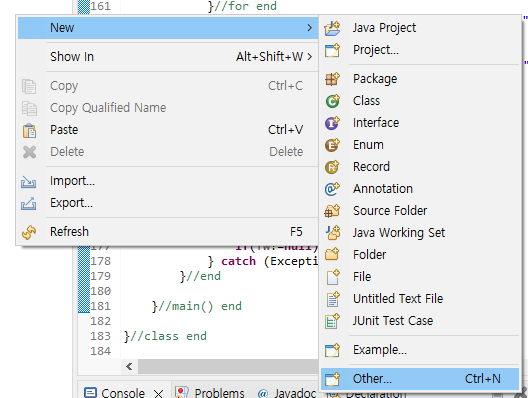Expand the New submenu arrow
Viewport: 528px width, 398px height.
pyautogui.click(x=309, y=28)
